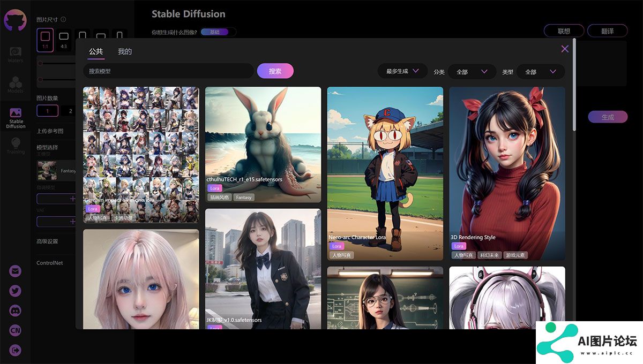Click the 生成 generate button

click(608, 117)
